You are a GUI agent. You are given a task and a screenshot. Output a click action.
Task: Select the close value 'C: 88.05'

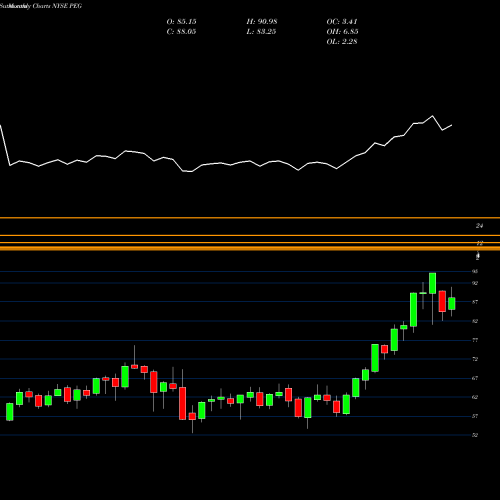[181, 32]
